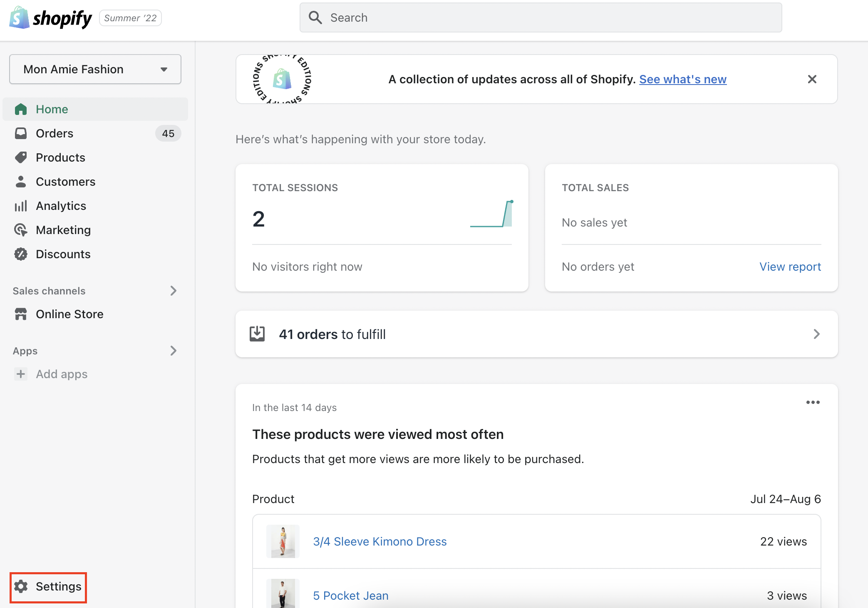
Task: Open the 41 orders to fulfill row
Action: pyautogui.click(x=536, y=334)
